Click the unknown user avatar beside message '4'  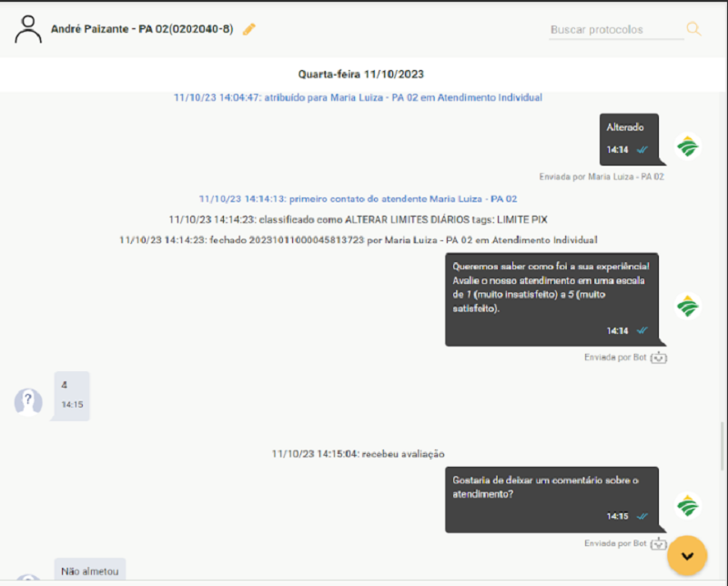coord(29,400)
